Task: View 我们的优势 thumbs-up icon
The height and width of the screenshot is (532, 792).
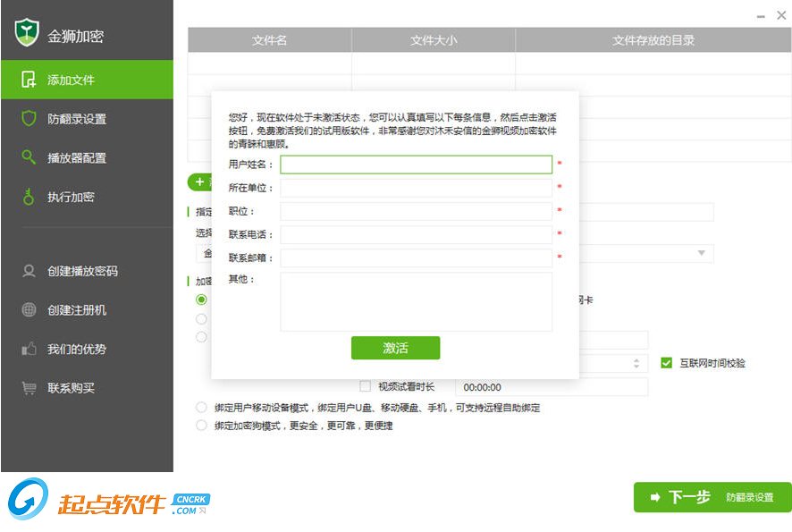Action: [29, 350]
